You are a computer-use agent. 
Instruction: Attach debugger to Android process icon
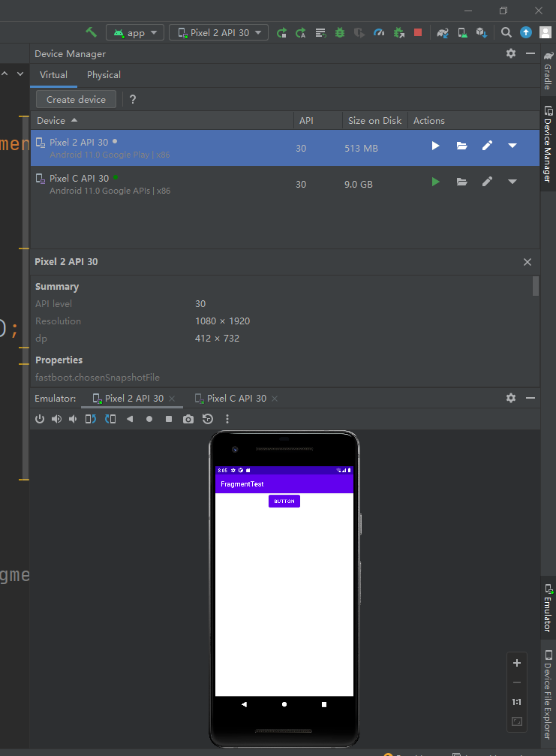coord(399,32)
